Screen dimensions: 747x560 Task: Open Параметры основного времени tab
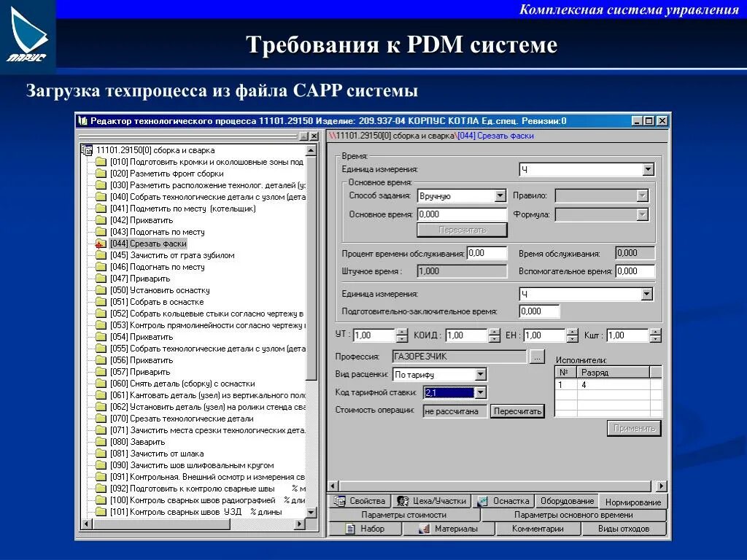point(573,515)
